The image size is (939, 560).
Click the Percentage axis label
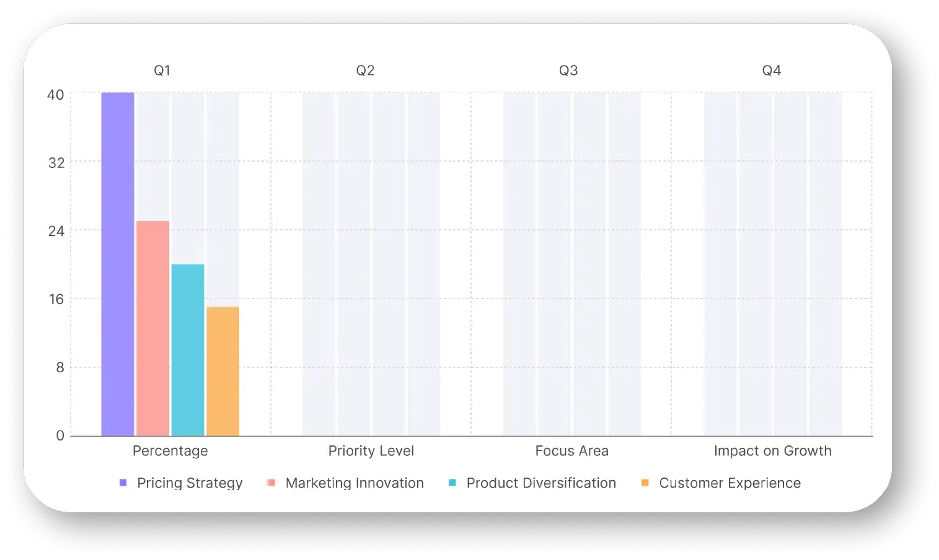pyautogui.click(x=170, y=451)
